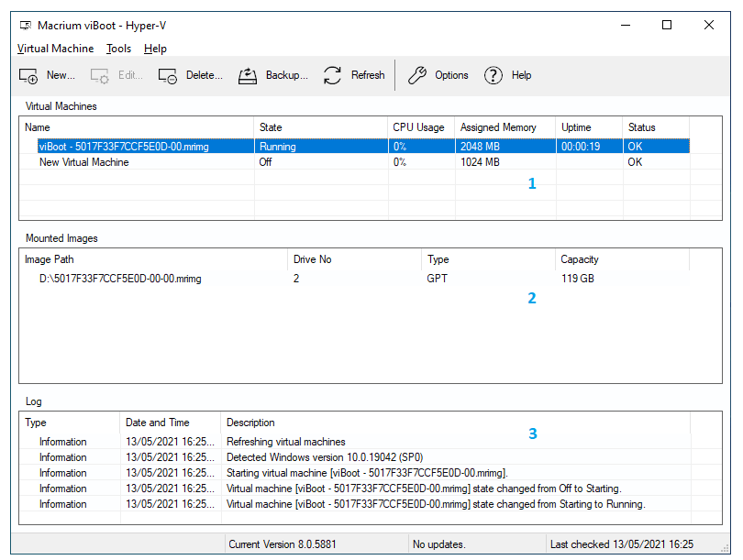Click the Delete virtual machine icon
743x560 pixels.
[167, 76]
